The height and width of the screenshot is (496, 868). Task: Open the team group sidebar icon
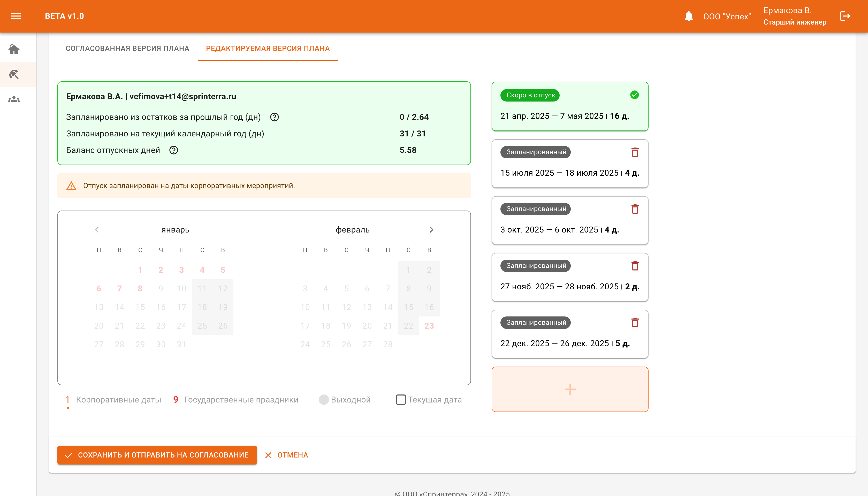[14, 99]
